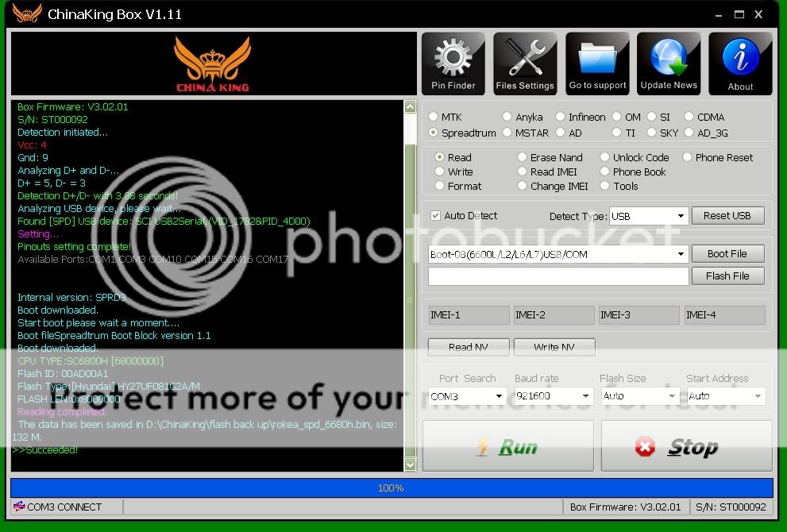
Task: Click the flash file path input field
Action: (558, 276)
